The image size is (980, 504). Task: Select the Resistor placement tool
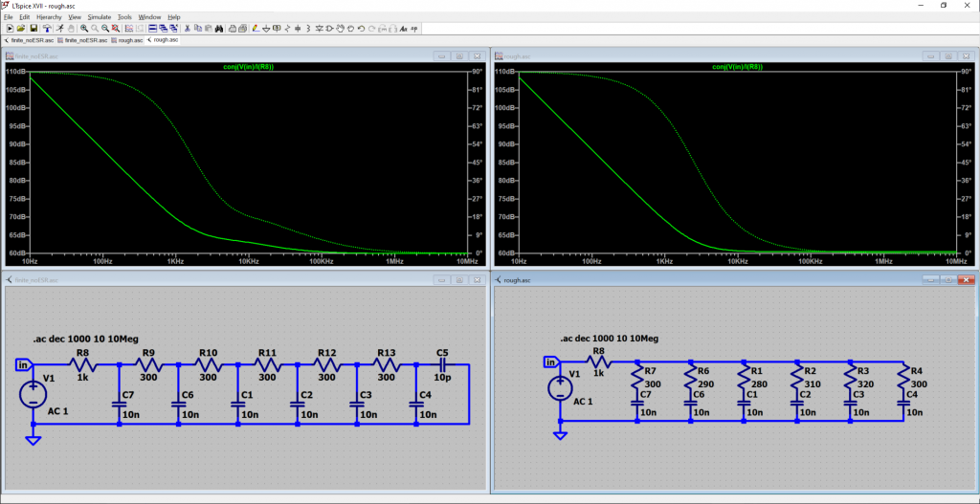tap(287, 29)
